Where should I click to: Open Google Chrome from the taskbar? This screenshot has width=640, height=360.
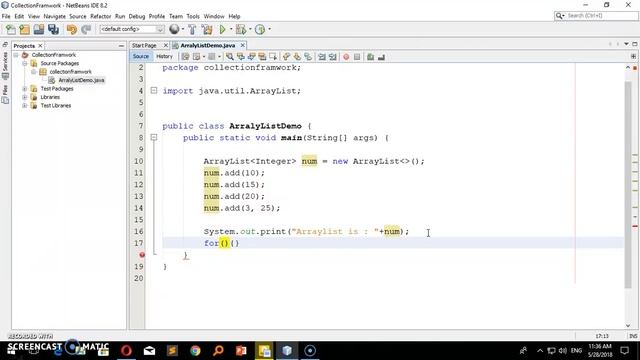[195, 350]
